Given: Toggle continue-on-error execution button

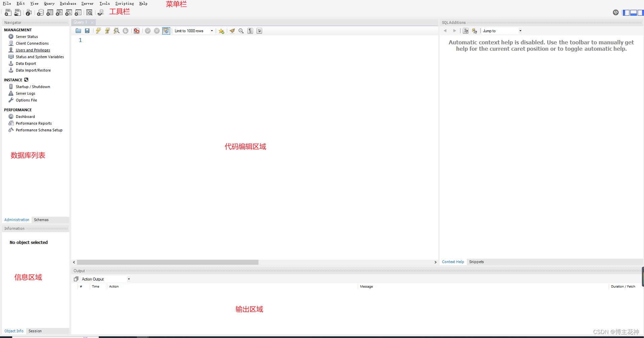Looking at the screenshot, I should pos(136,31).
